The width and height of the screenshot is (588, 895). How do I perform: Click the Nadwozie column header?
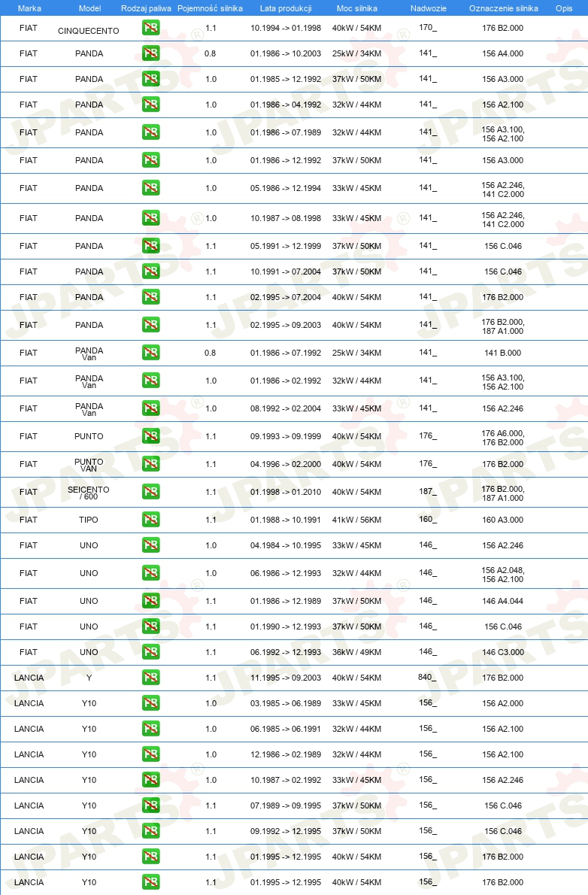(x=428, y=8)
